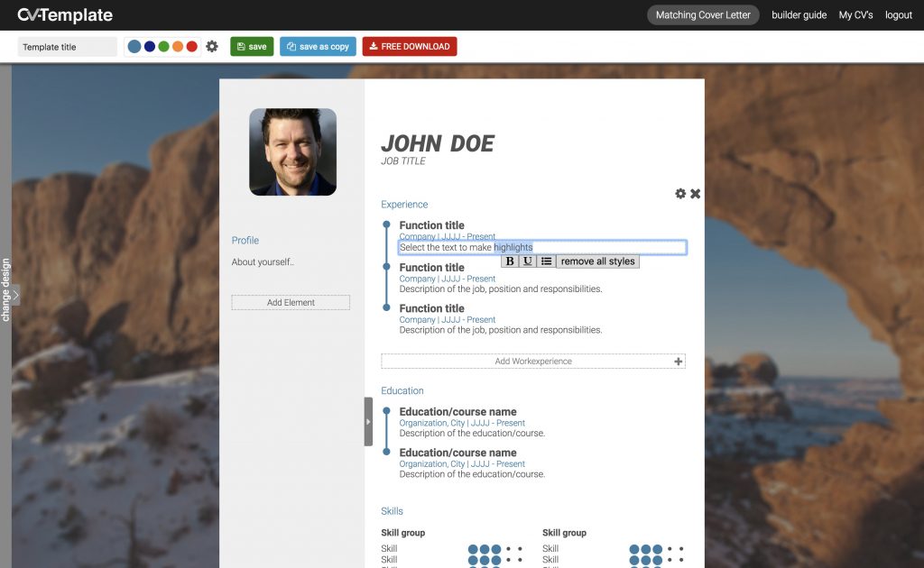The height and width of the screenshot is (568, 924).
Task: Edit the About yourself.. text
Action: pyautogui.click(x=263, y=262)
